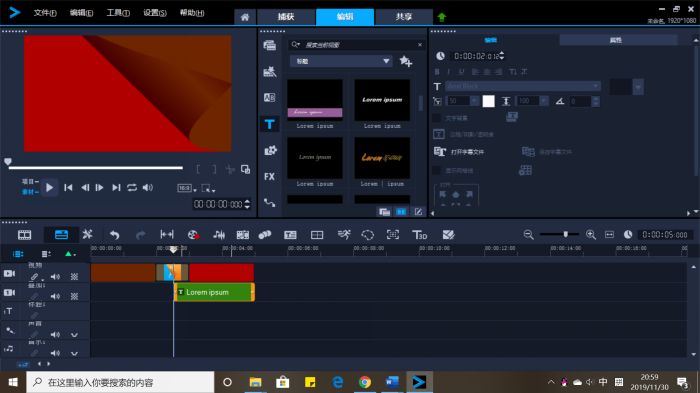Open the Transitions library (AB icon)
Screen dimensions: 700x393
[270, 97]
